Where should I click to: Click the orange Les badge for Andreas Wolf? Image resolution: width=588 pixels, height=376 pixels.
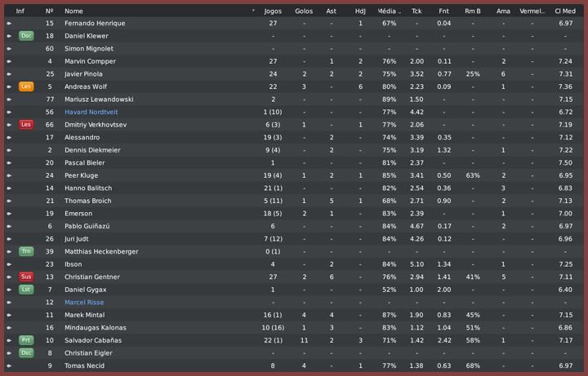pyautogui.click(x=26, y=86)
